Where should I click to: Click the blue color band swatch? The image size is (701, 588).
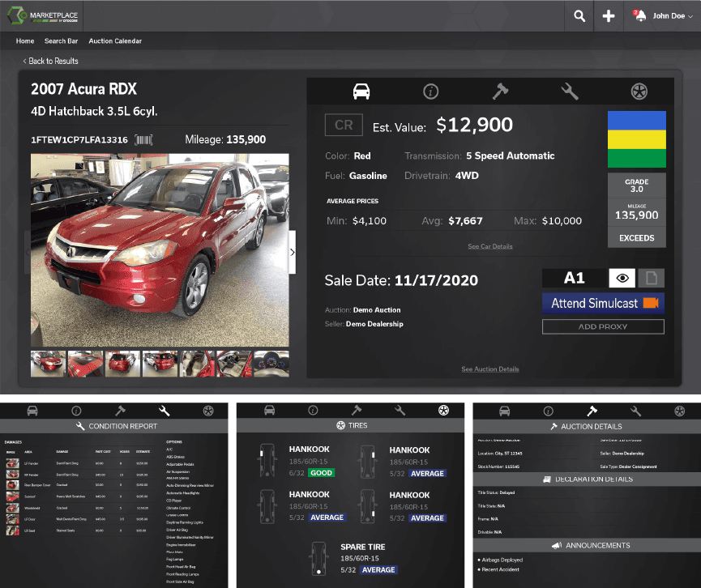(x=637, y=121)
